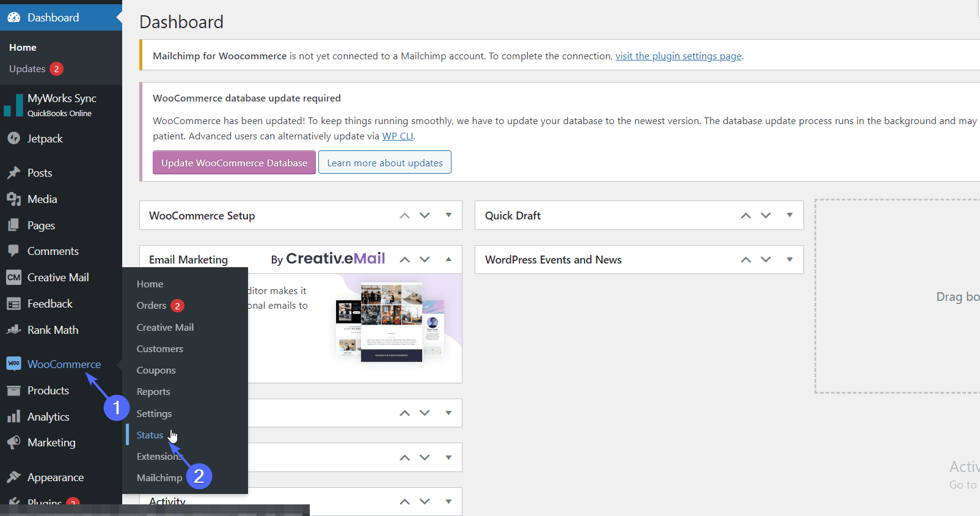
Task: Open the WP CLI link
Action: pyautogui.click(x=398, y=136)
